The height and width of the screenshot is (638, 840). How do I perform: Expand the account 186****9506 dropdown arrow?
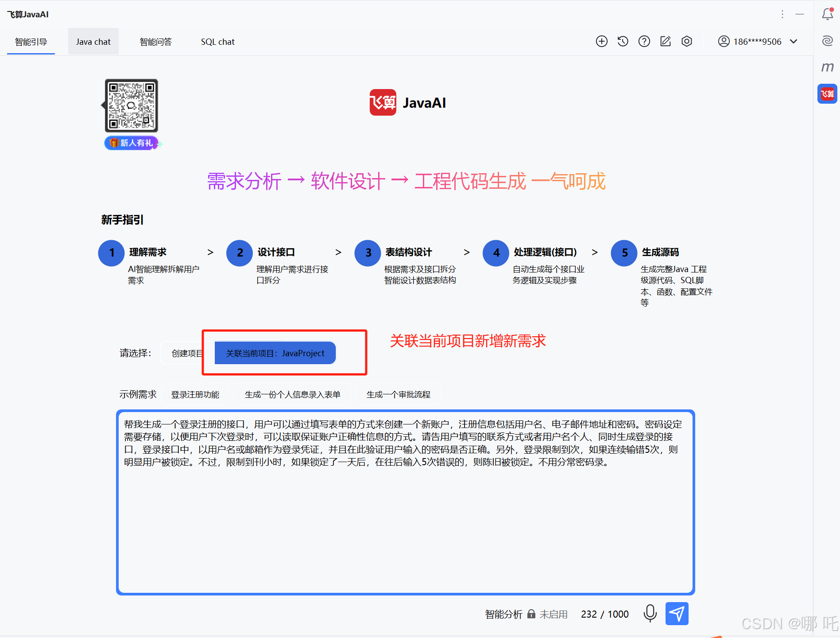[794, 41]
